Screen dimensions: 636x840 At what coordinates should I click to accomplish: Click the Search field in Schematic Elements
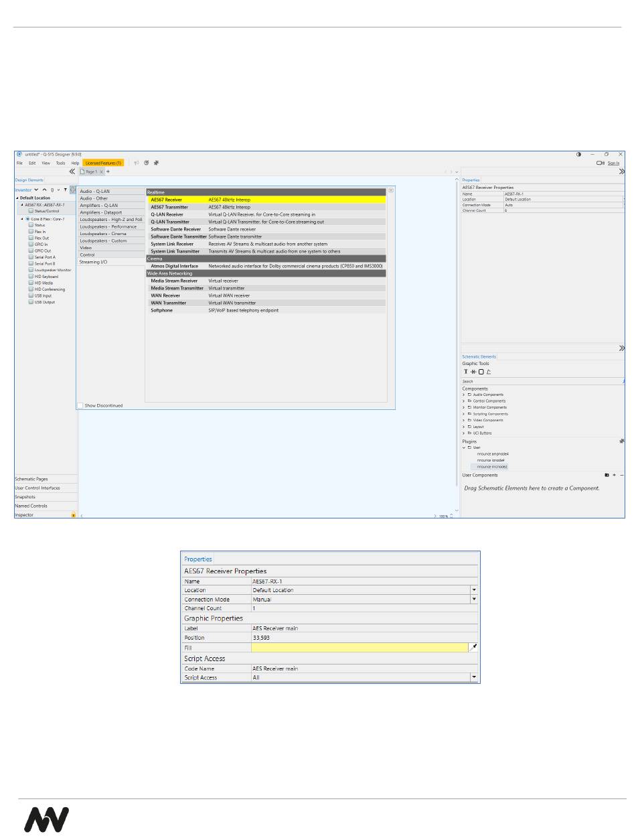pyautogui.click(x=542, y=381)
